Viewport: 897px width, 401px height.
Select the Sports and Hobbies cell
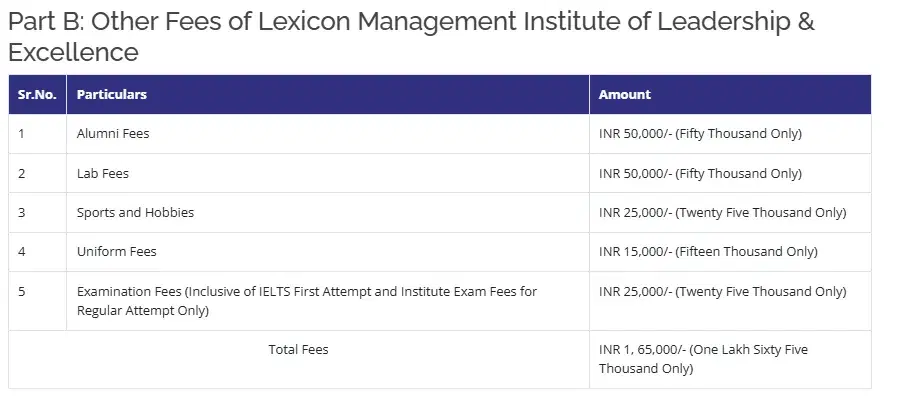(135, 212)
